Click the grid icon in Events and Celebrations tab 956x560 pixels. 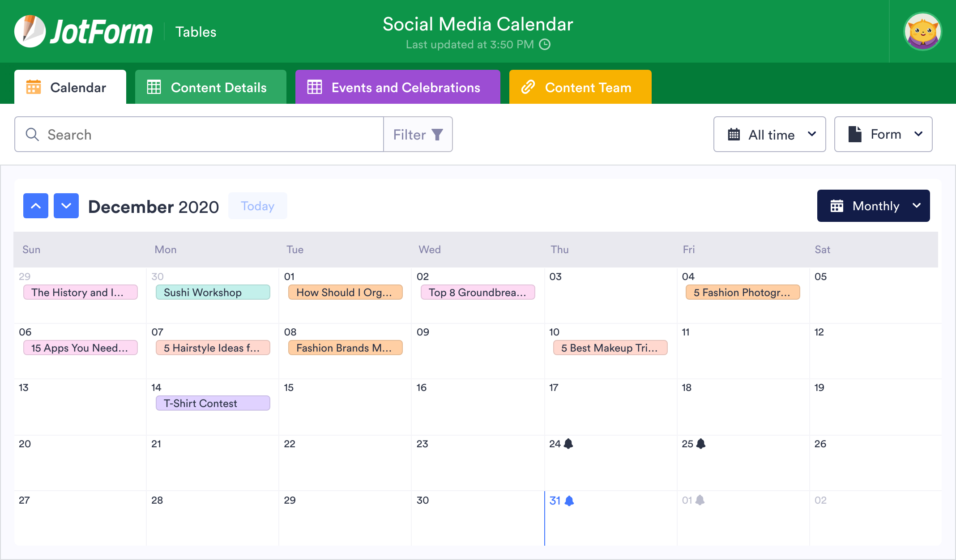tap(314, 87)
